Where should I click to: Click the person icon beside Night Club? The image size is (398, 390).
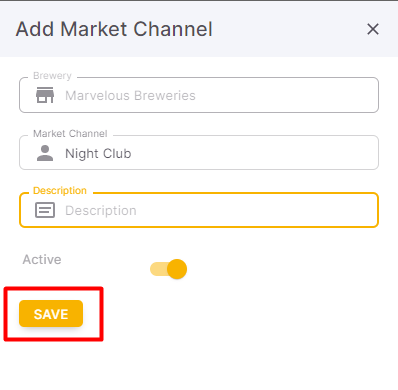pos(45,153)
